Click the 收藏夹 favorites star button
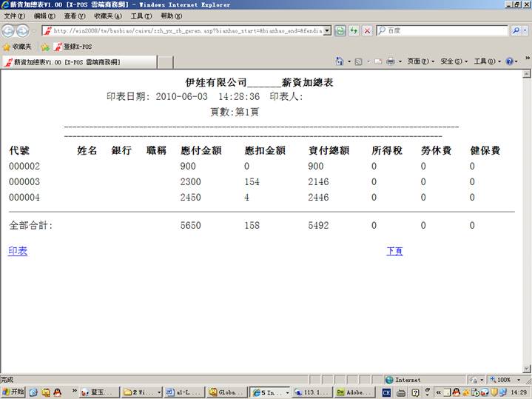 [17, 47]
